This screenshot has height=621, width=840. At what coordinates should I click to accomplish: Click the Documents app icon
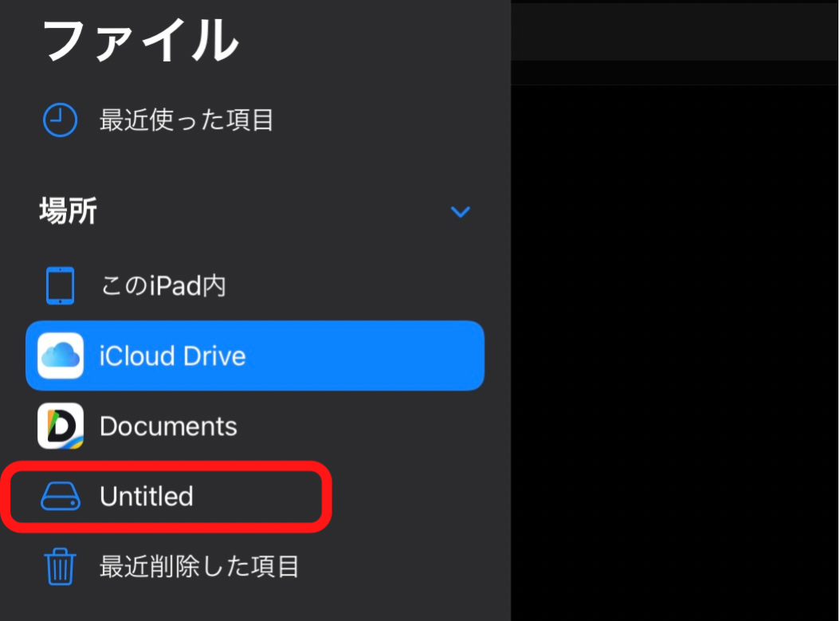[61, 426]
